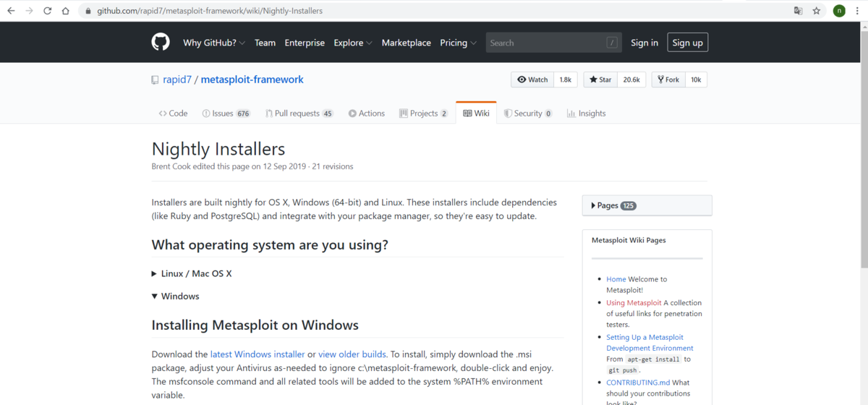Go back using browser back arrow
This screenshot has height=405, width=868.
coord(11,11)
